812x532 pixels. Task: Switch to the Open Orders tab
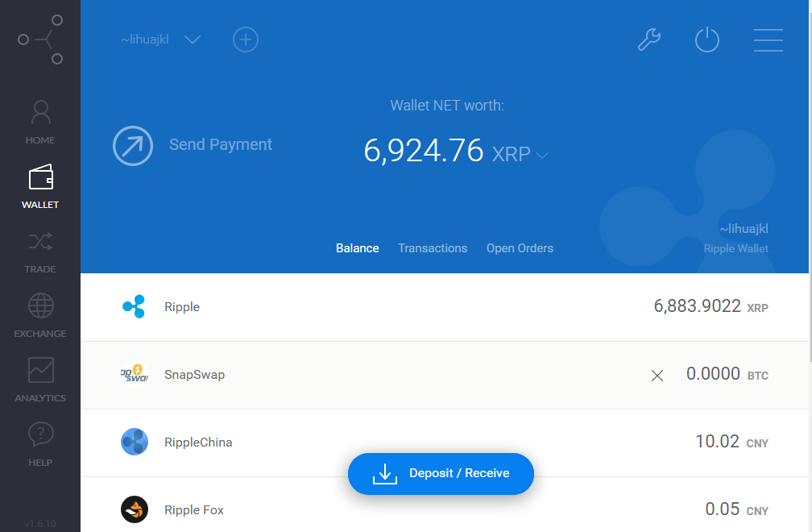point(520,248)
